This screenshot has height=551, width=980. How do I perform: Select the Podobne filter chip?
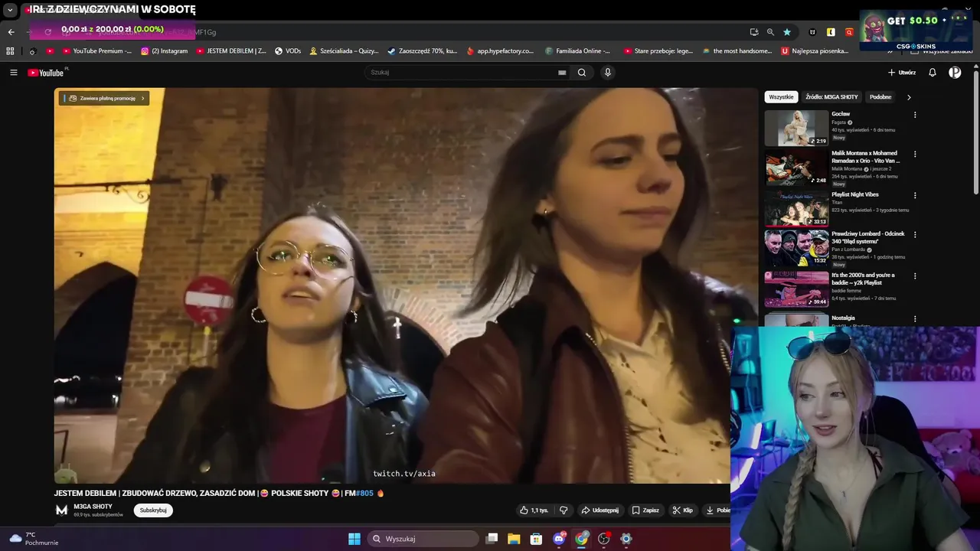[x=880, y=97]
